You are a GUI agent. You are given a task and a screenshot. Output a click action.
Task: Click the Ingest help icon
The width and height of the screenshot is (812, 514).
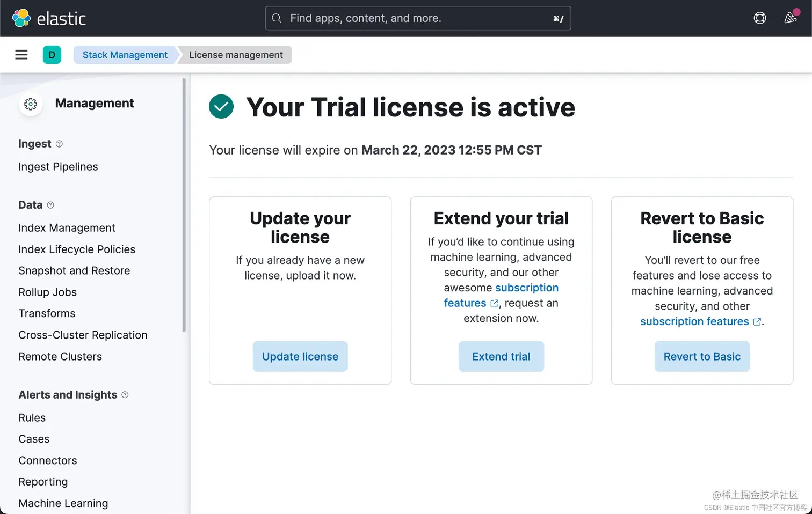click(60, 144)
